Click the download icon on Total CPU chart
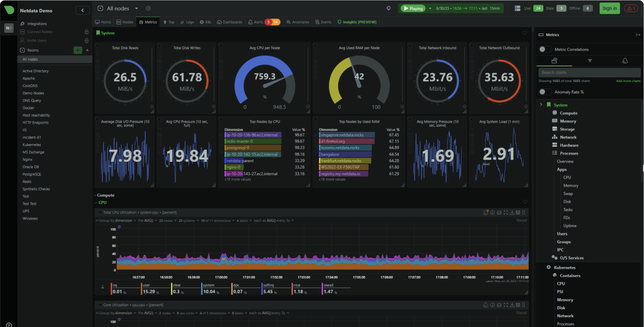Image resolution: width=644 pixels, height=327 pixels. click(x=512, y=212)
